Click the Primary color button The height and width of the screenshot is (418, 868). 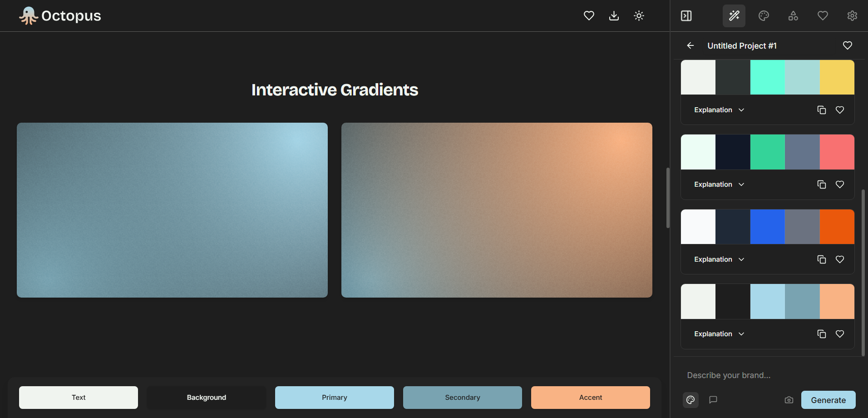pos(335,398)
